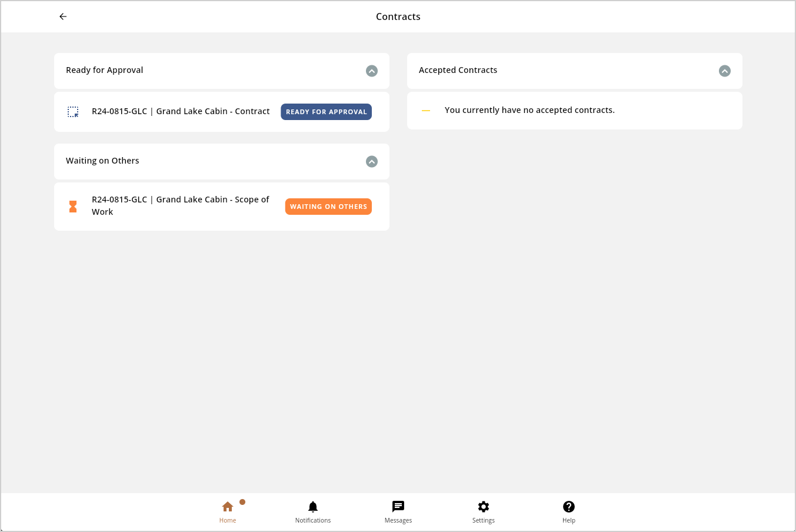The width and height of the screenshot is (796, 532).
Task: Open the Grand Lake Cabin Scope of Work
Action: (x=180, y=205)
